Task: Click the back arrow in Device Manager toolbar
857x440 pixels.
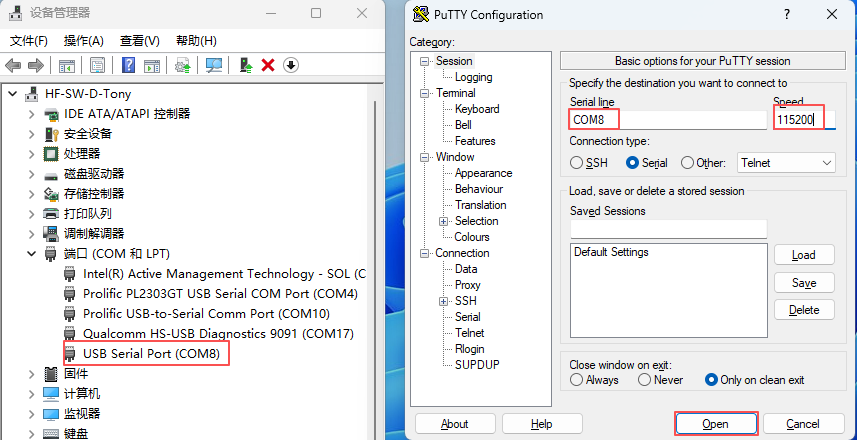Action: pos(13,65)
